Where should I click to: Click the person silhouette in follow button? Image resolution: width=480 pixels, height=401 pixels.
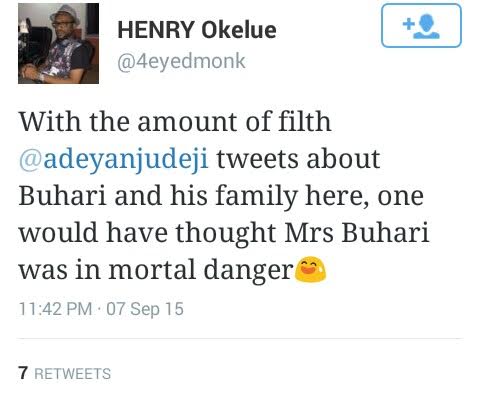[x=427, y=27]
